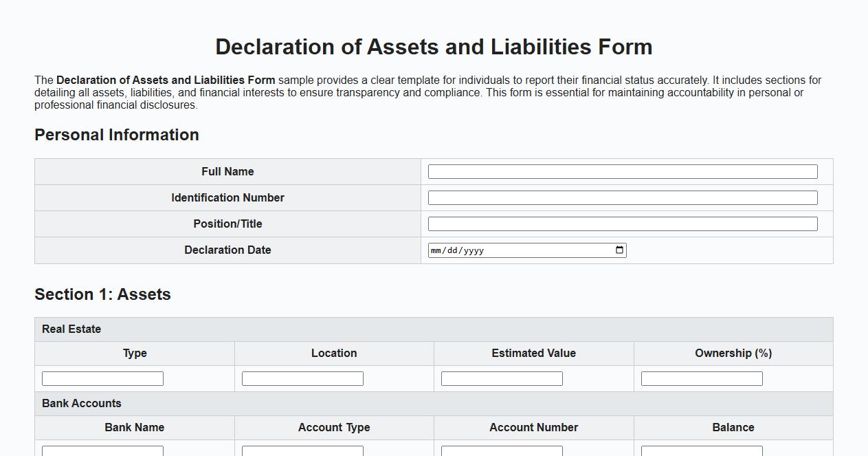Click the Bank Accounts section header
The height and width of the screenshot is (456, 868).
point(81,403)
